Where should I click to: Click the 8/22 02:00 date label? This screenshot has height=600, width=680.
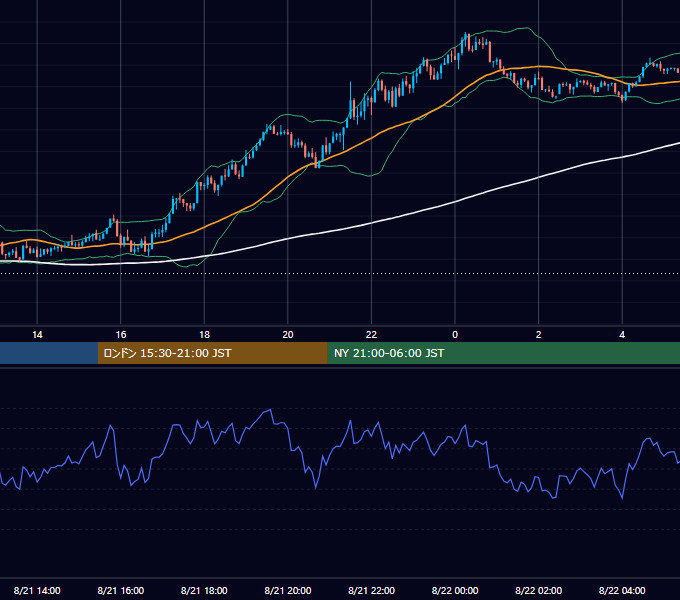pyautogui.click(x=539, y=590)
